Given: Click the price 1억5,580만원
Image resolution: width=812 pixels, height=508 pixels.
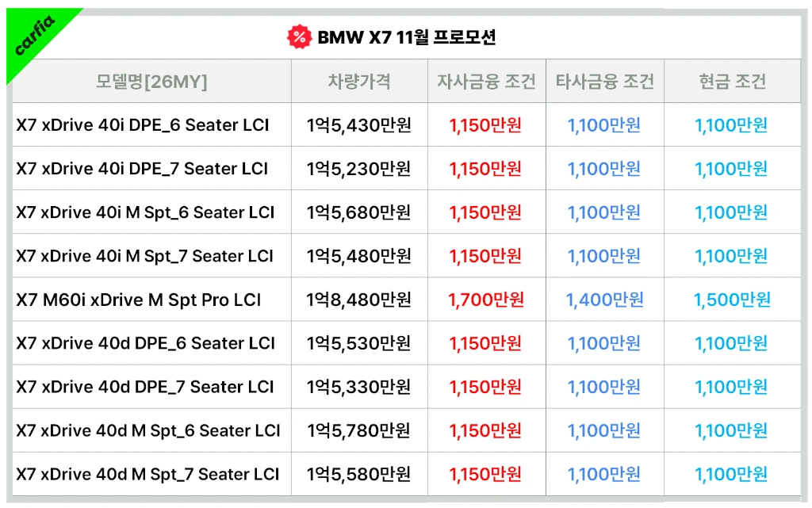Looking at the screenshot, I should point(359,475).
